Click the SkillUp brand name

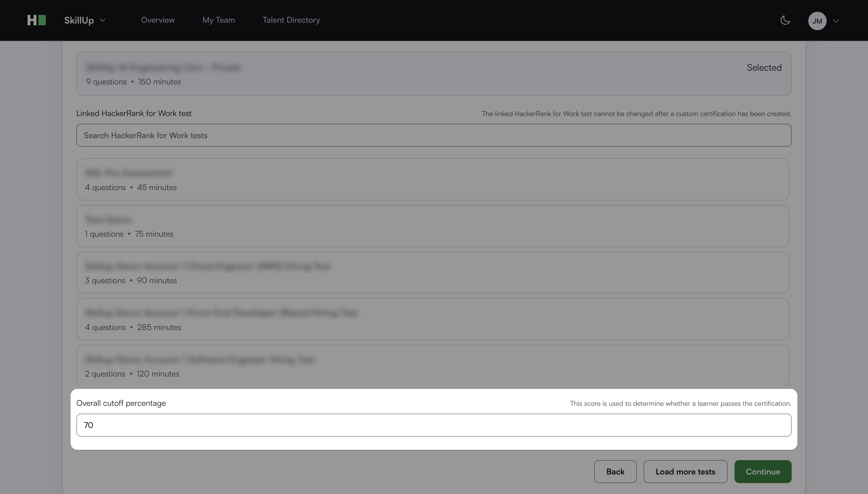click(x=79, y=20)
